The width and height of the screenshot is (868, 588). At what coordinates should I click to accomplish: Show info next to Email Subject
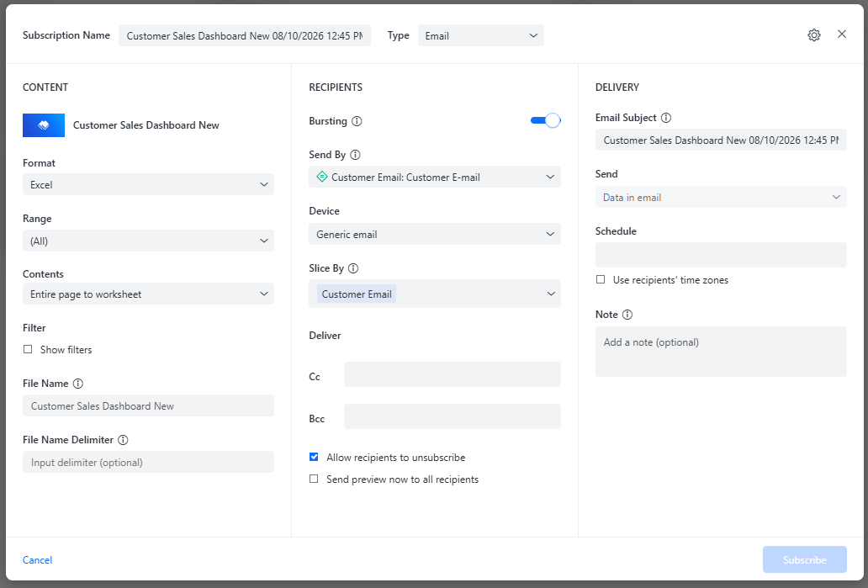pyautogui.click(x=666, y=118)
